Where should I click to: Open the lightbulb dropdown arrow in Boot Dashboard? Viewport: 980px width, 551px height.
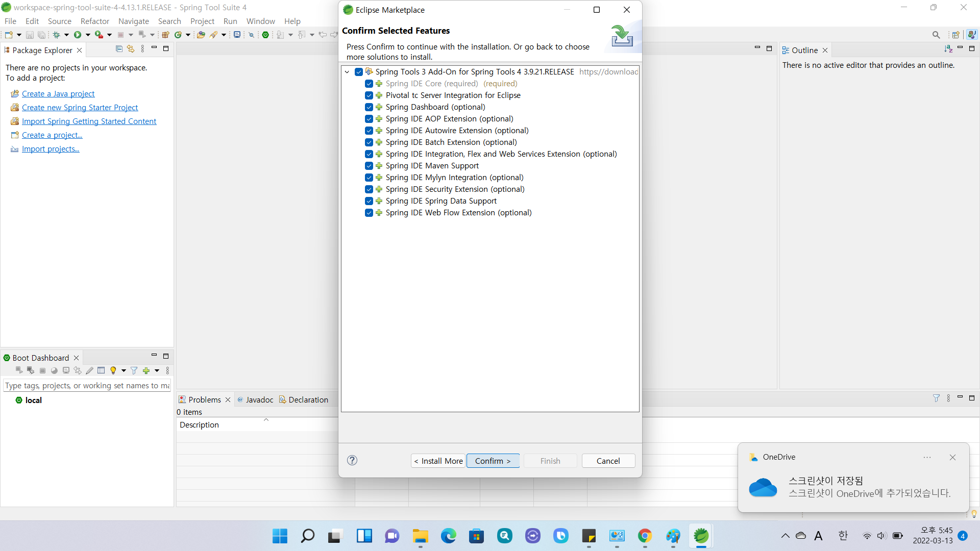[124, 371]
